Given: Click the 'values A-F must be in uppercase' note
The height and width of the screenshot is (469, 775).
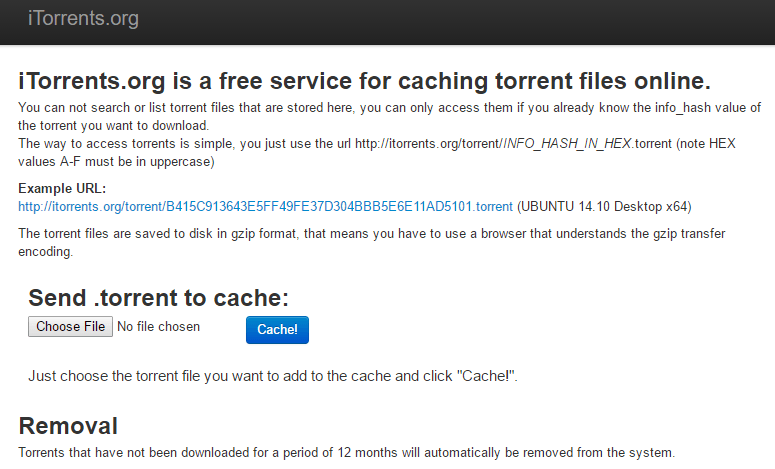Looking at the screenshot, I should pos(116,162).
